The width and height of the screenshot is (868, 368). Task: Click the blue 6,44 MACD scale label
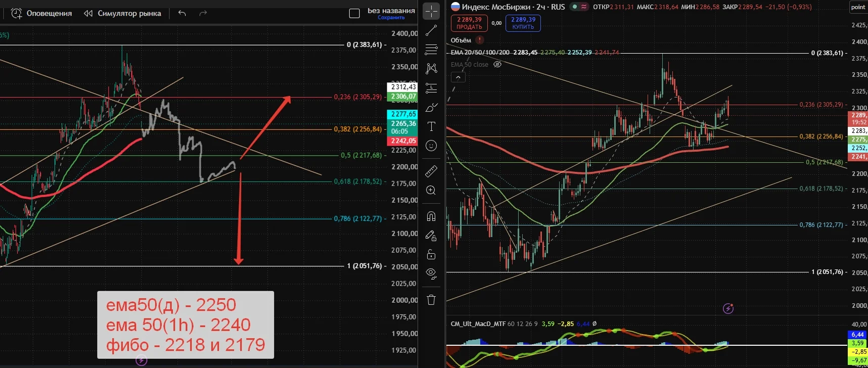[857, 335]
